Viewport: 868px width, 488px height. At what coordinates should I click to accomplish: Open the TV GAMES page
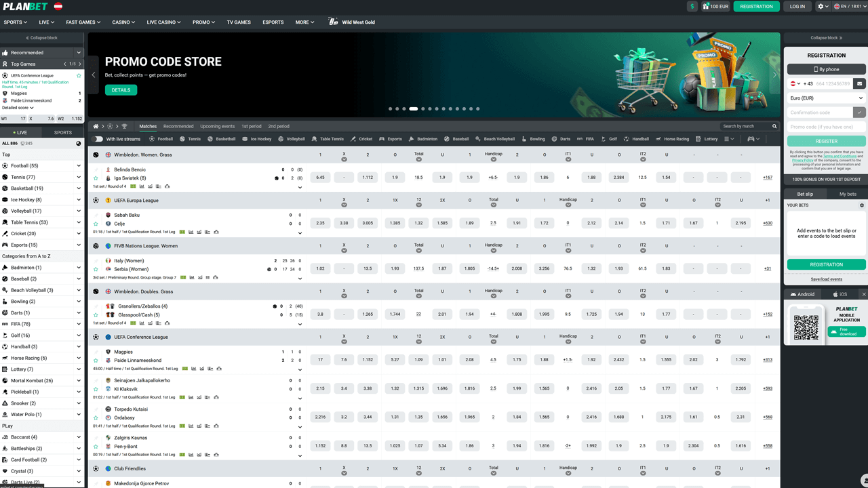(239, 22)
